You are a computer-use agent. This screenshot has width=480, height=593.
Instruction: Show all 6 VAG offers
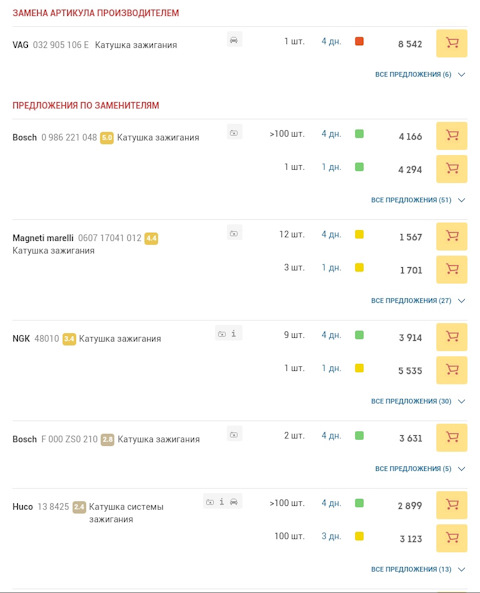(x=420, y=75)
